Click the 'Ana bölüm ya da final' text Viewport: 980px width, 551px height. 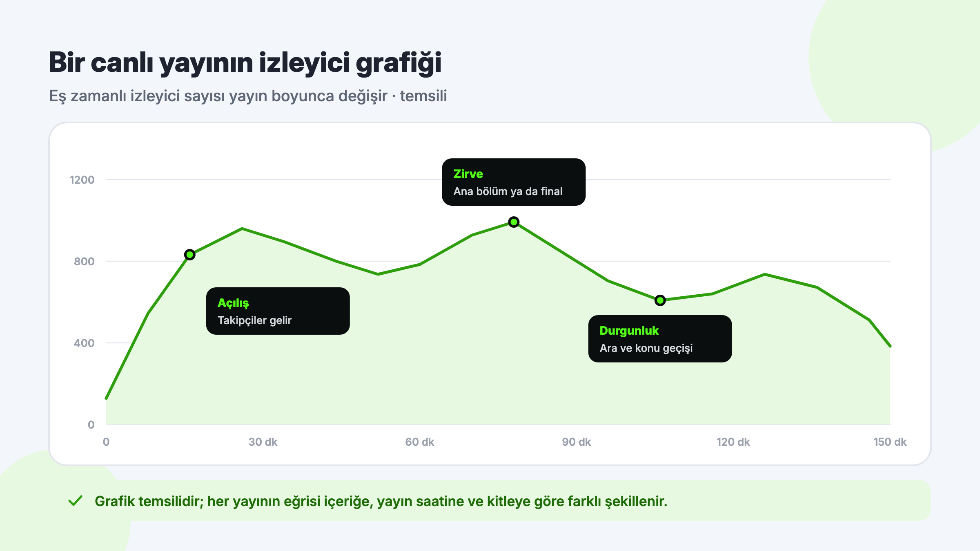(x=508, y=191)
